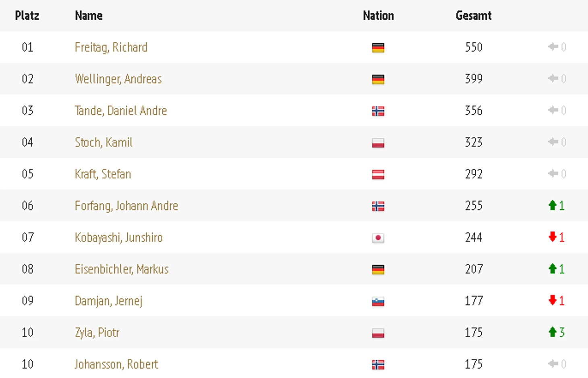Click the Austrian flag beside Kraft

378,174
